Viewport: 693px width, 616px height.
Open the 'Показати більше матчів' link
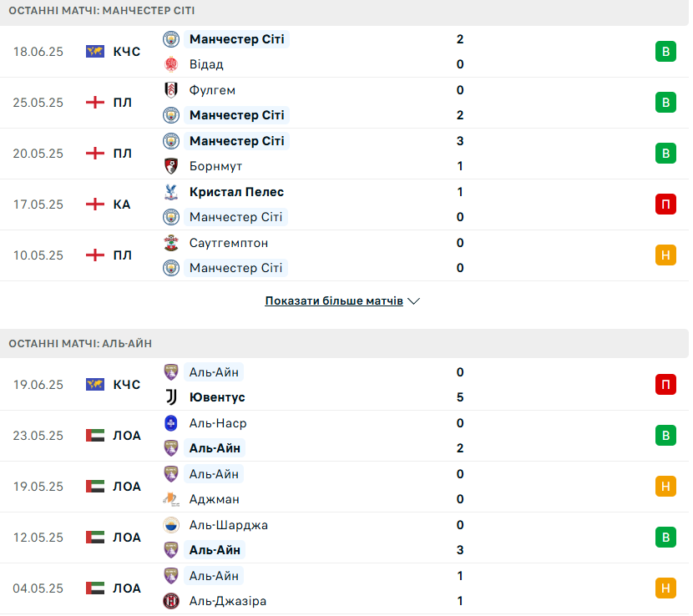click(x=334, y=301)
